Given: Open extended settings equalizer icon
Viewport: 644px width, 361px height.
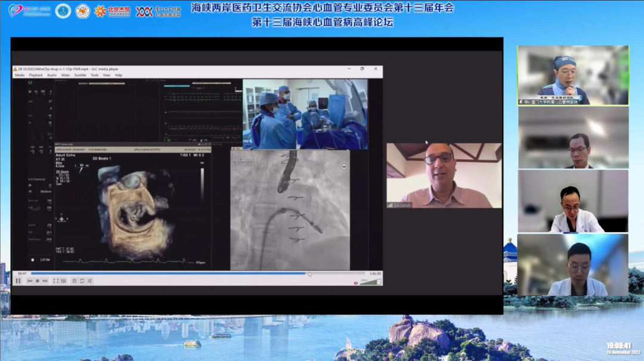Looking at the screenshot, I should pyautogui.click(x=63, y=280).
